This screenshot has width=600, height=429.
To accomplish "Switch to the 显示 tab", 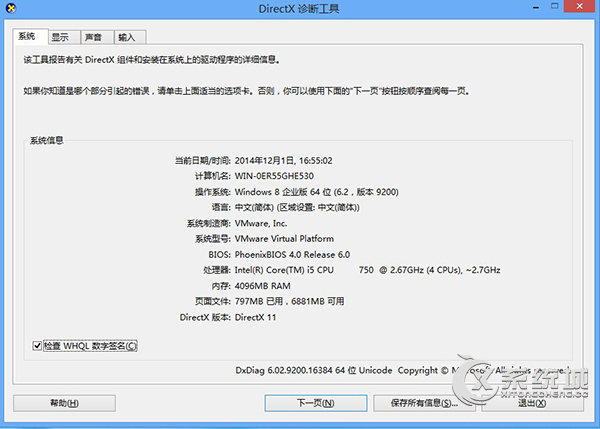I will tap(64, 37).
